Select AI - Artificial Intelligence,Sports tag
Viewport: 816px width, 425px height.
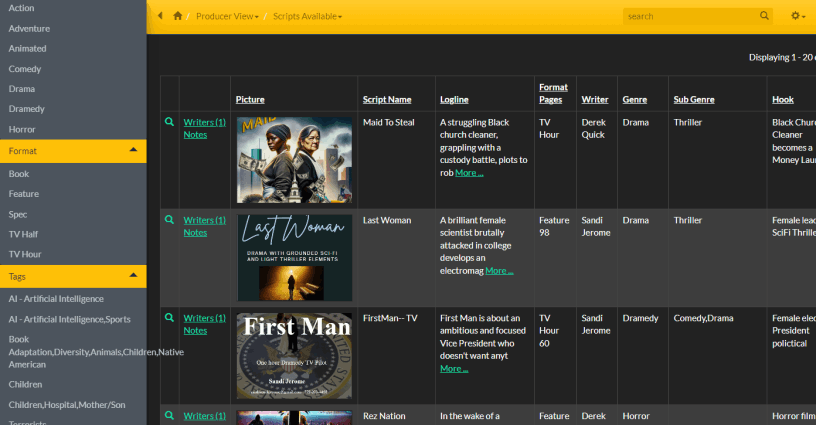[x=69, y=319]
